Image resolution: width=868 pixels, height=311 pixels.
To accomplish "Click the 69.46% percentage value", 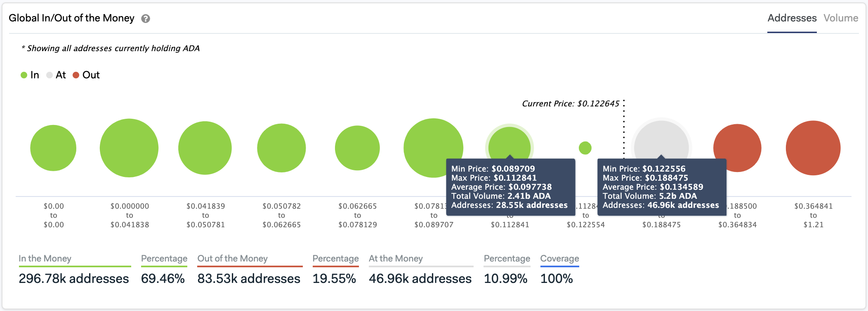I will 163,279.
